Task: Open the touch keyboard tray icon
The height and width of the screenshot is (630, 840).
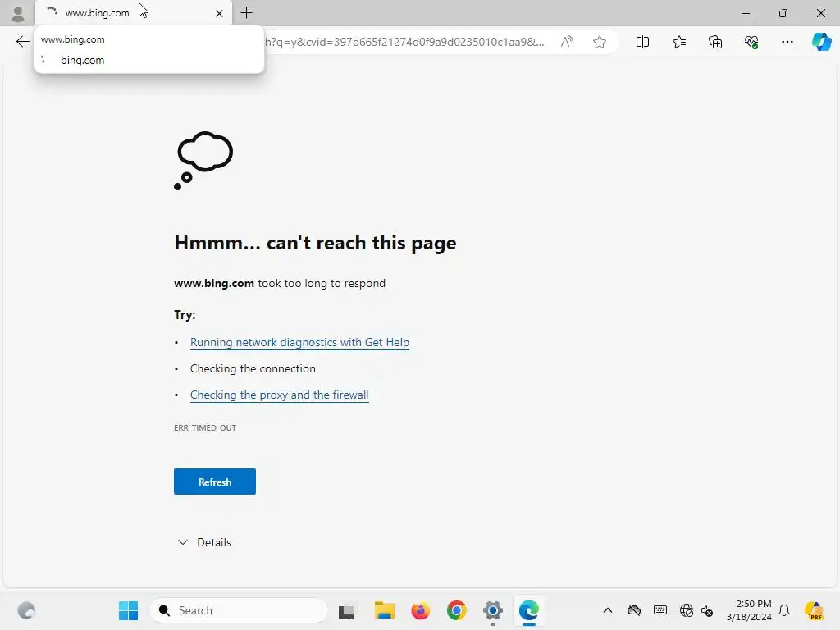Action: [660, 610]
